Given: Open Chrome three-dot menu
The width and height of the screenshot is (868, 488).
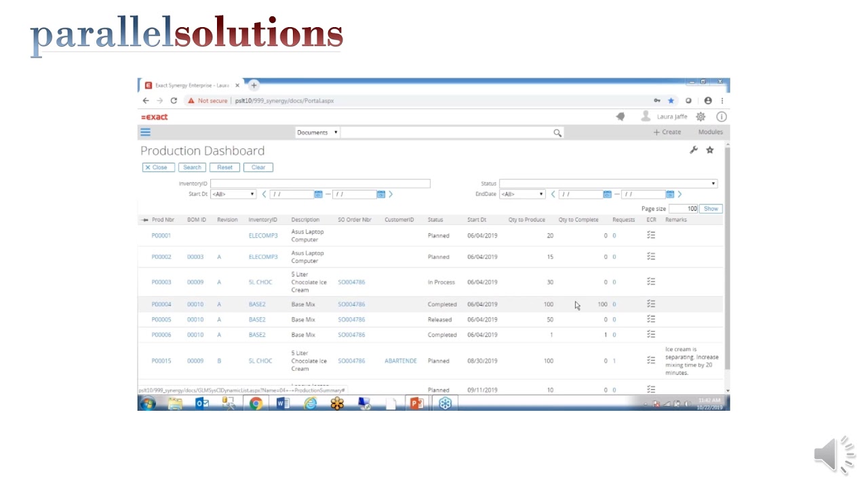Looking at the screenshot, I should (x=722, y=100).
